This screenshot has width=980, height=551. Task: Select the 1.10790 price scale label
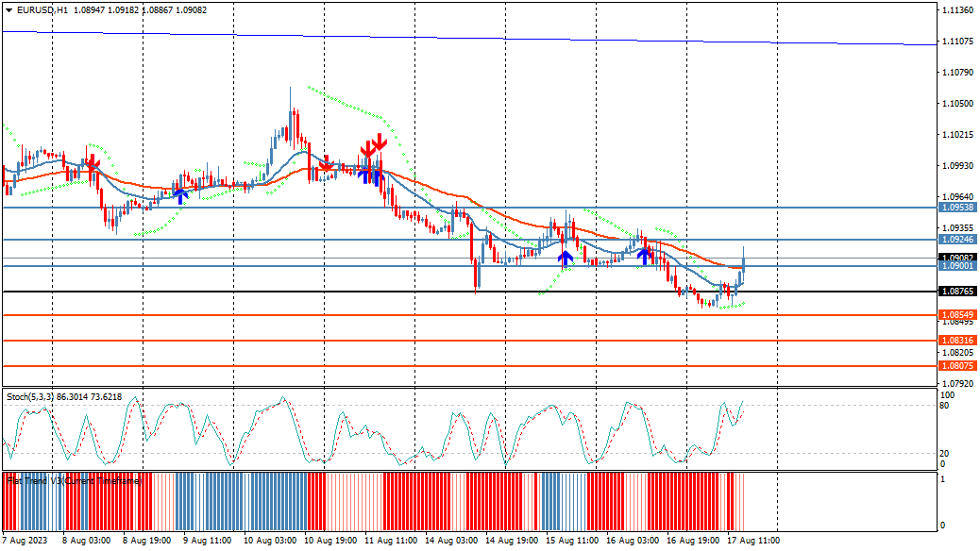coord(957,73)
